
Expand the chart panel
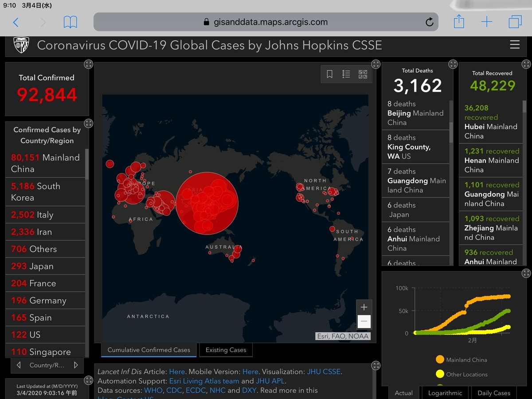(x=526, y=274)
